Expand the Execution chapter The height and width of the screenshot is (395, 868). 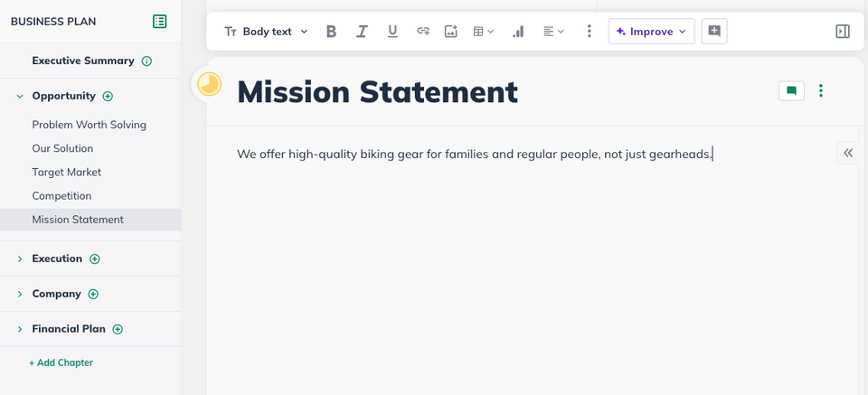(x=20, y=259)
